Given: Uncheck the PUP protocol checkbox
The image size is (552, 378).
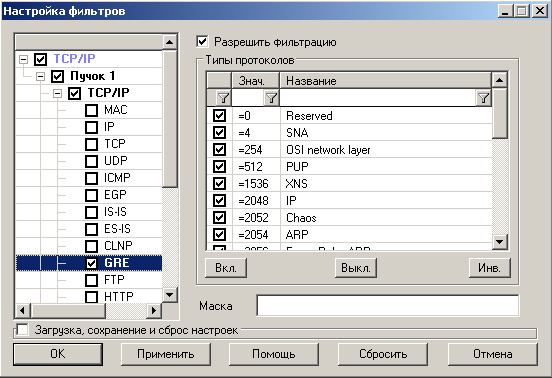Looking at the screenshot, I should (x=219, y=166).
